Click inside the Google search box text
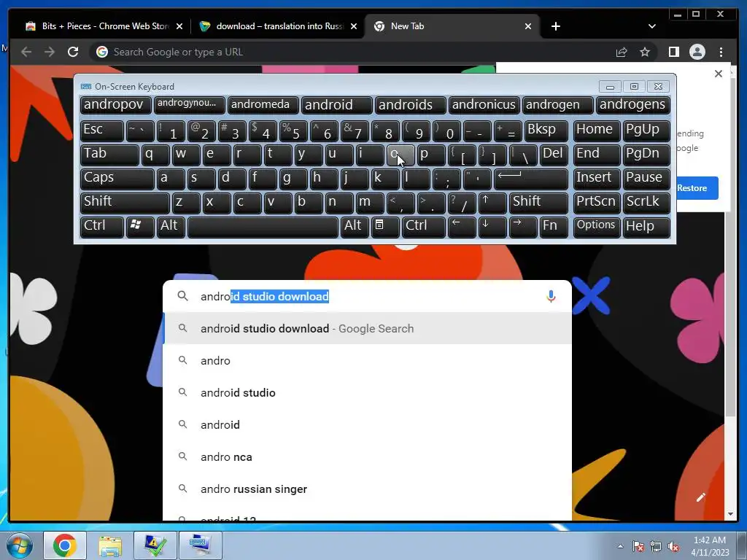This screenshot has width=747, height=560. (367, 296)
